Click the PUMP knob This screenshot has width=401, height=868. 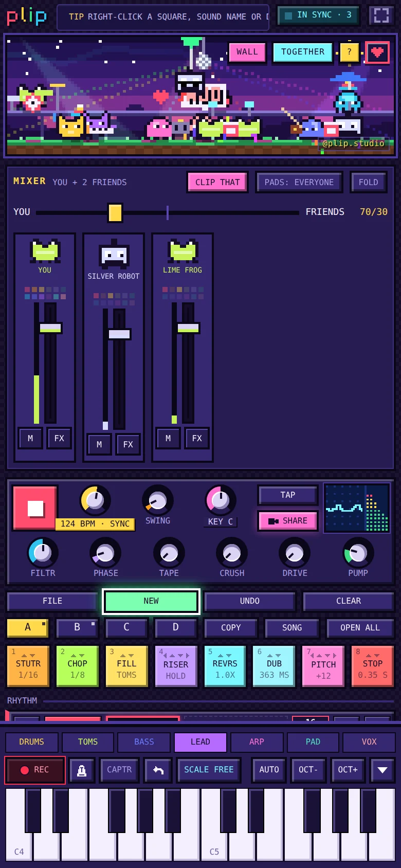point(358,553)
